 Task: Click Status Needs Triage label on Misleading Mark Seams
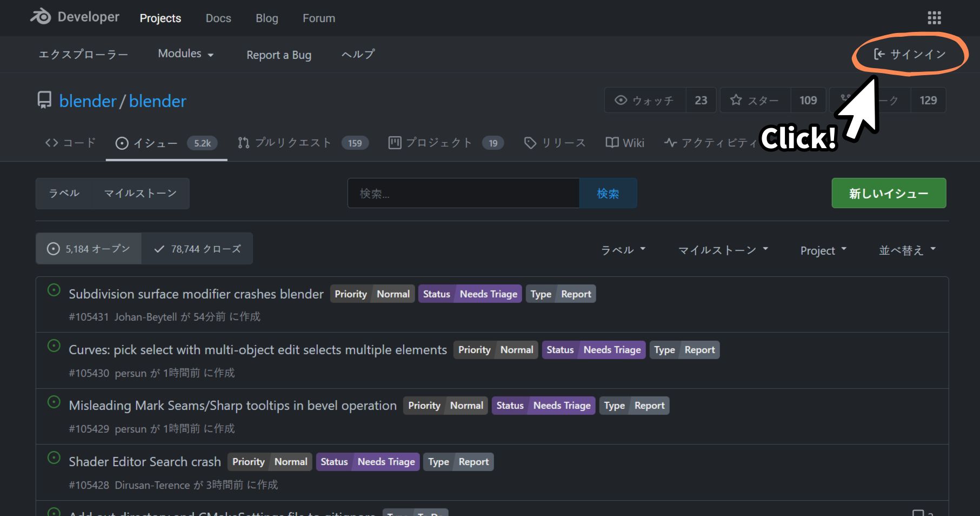click(x=544, y=406)
